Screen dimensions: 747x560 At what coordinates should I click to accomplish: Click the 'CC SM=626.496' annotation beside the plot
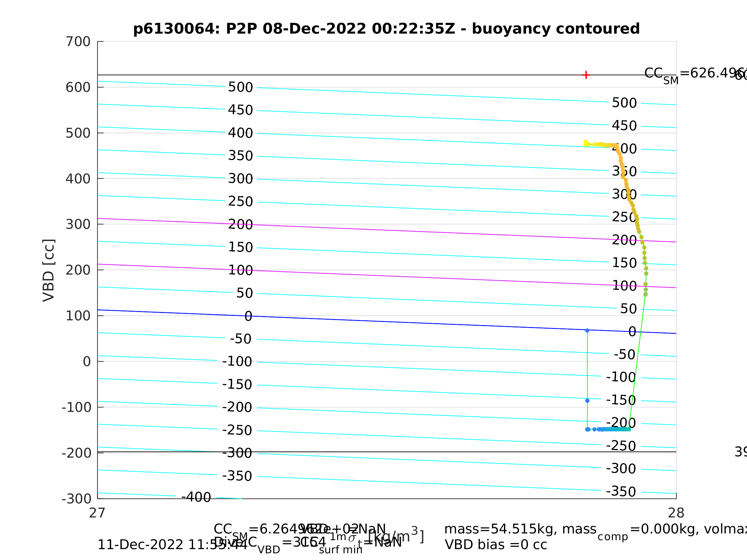[695, 75]
